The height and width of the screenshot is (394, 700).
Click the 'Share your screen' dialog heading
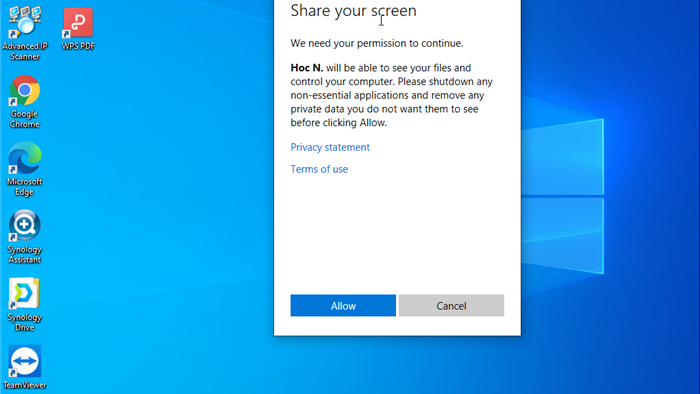(354, 10)
